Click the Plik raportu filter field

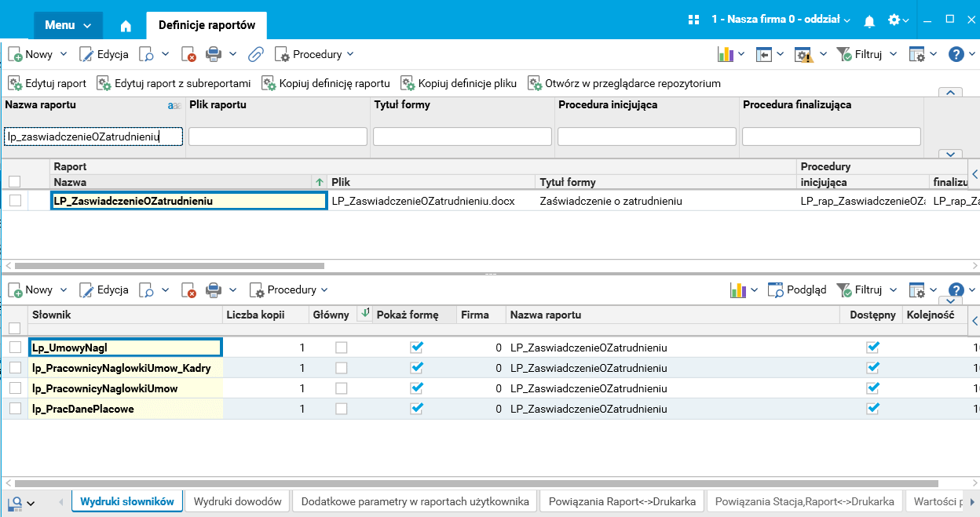point(277,137)
